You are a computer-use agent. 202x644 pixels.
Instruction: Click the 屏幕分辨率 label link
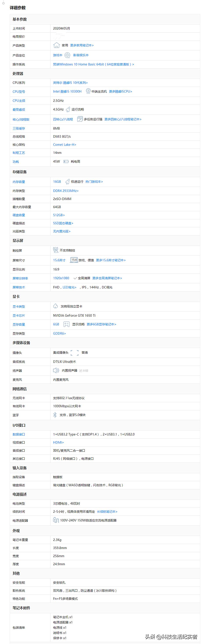[20, 279]
